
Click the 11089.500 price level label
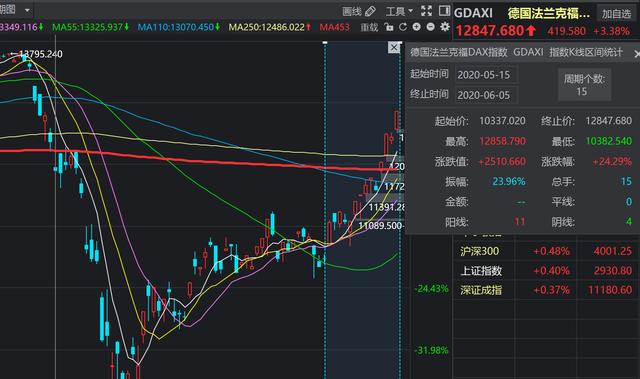(380, 226)
